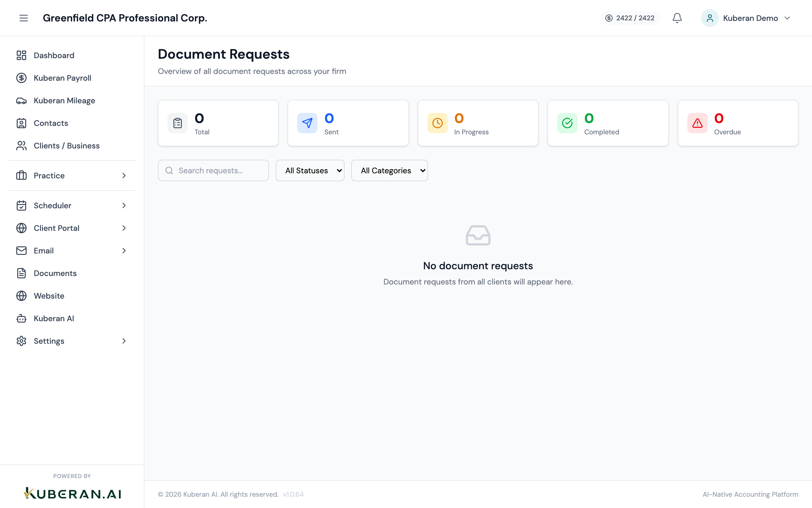
Task: Click the In Progress stat value
Action: [x=459, y=118]
